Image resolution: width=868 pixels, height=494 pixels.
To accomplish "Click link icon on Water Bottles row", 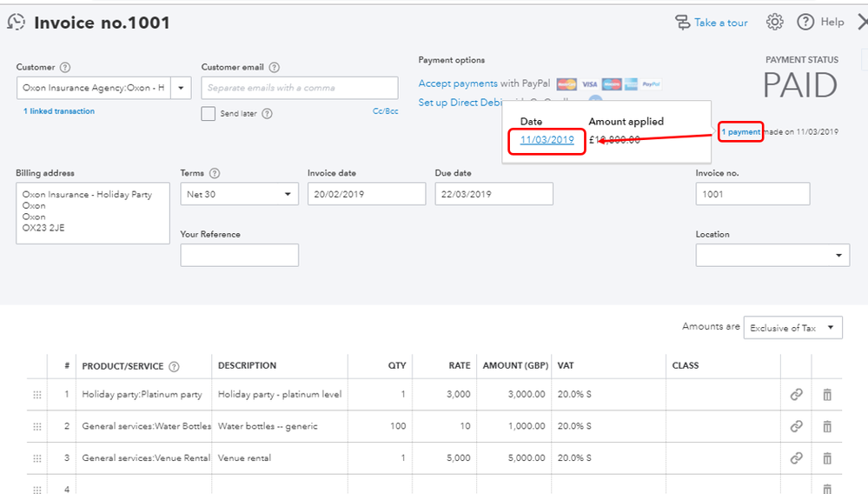I will click(796, 426).
